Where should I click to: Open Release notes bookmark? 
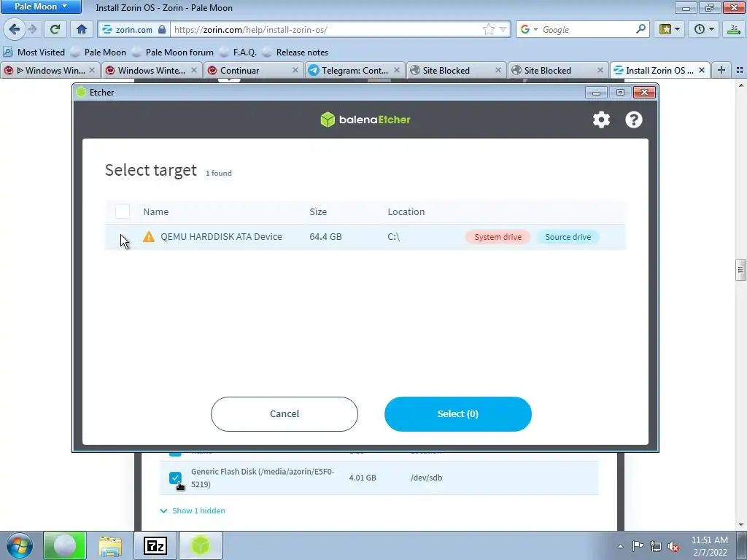295,52
